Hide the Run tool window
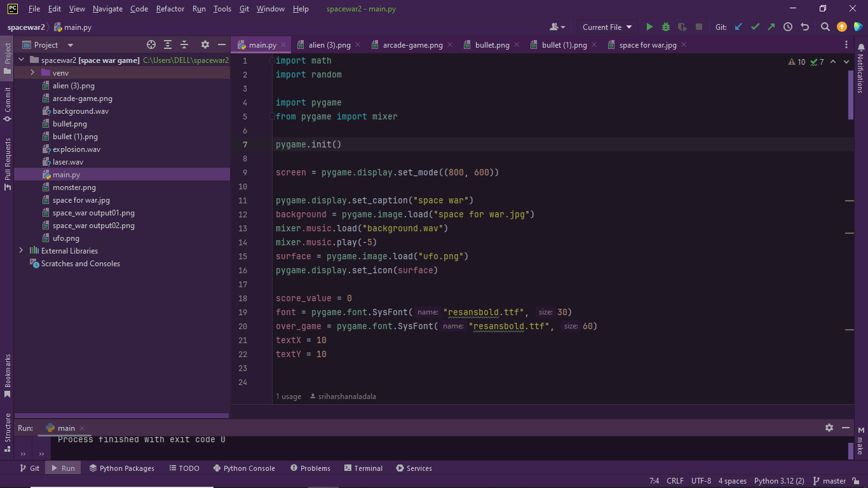Image resolution: width=868 pixels, height=488 pixels. click(x=845, y=428)
